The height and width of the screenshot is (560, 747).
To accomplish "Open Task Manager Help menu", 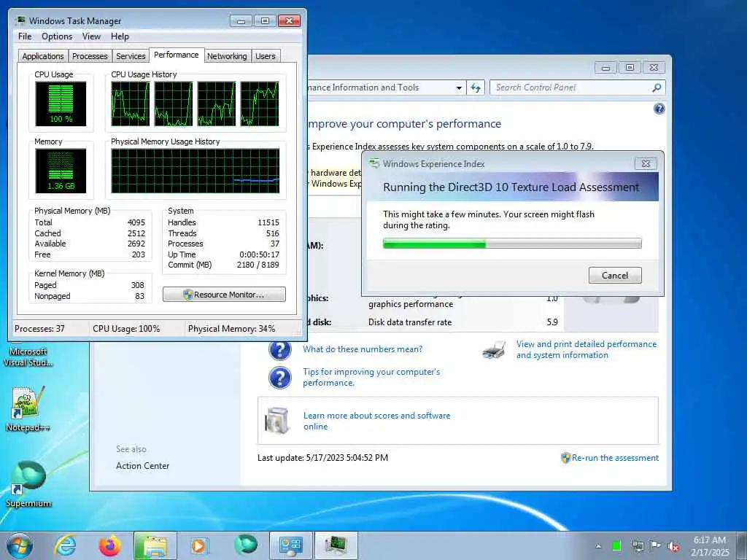I will [x=120, y=36].
